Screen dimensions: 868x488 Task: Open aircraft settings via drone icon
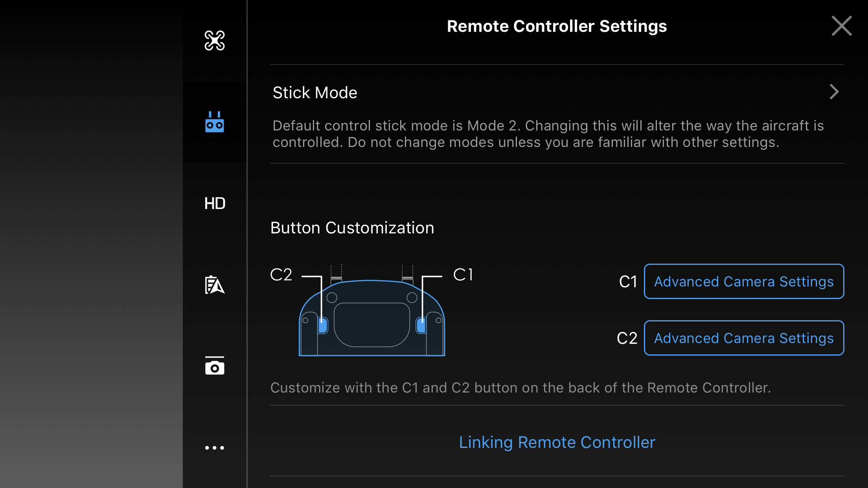[x=215, y=40]
